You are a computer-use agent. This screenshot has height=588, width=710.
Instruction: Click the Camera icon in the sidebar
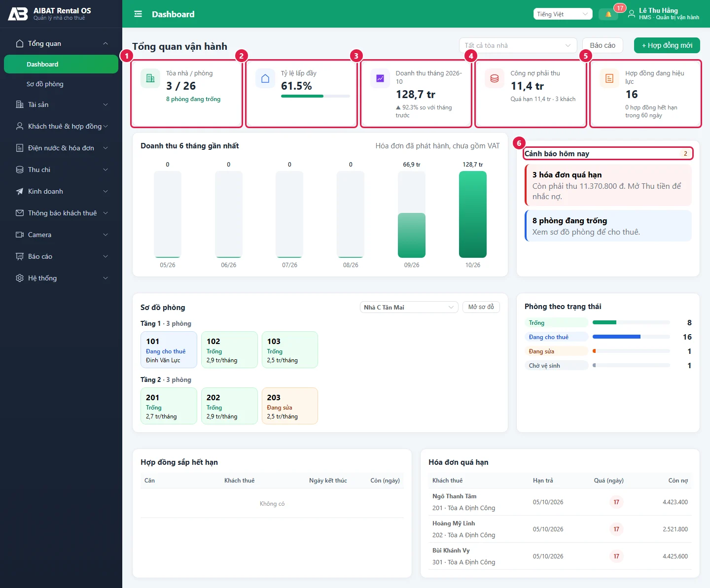20,235
